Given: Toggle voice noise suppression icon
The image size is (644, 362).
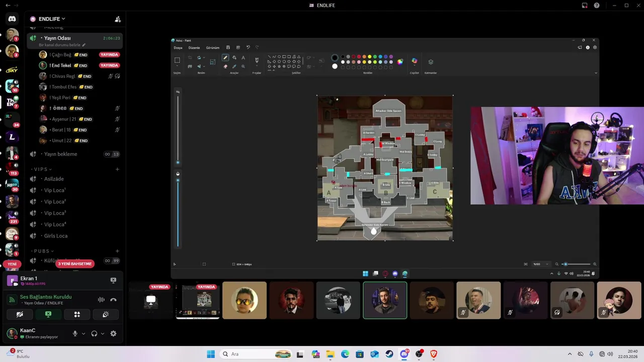Looking at the screenshot, I should coord(101,300).
